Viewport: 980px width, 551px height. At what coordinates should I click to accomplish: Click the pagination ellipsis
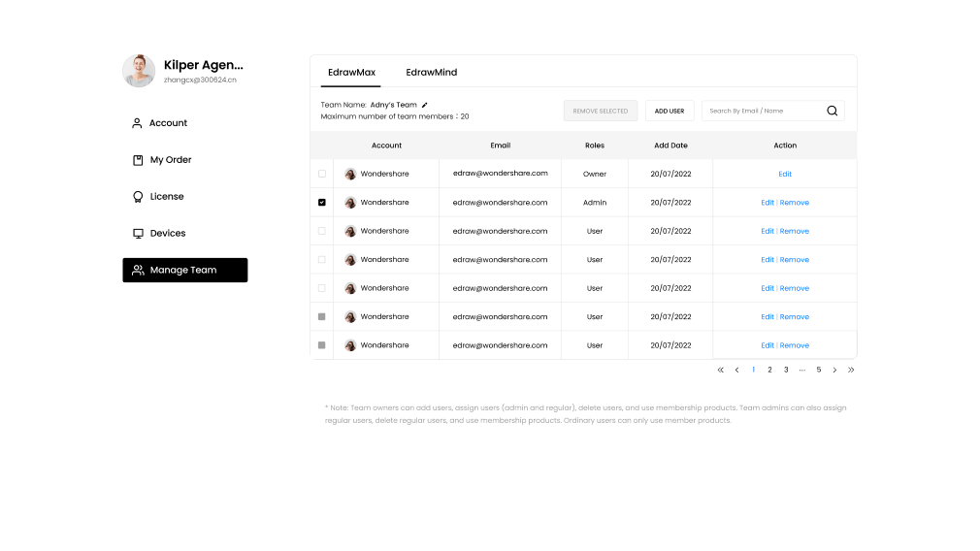click(801, 370)
